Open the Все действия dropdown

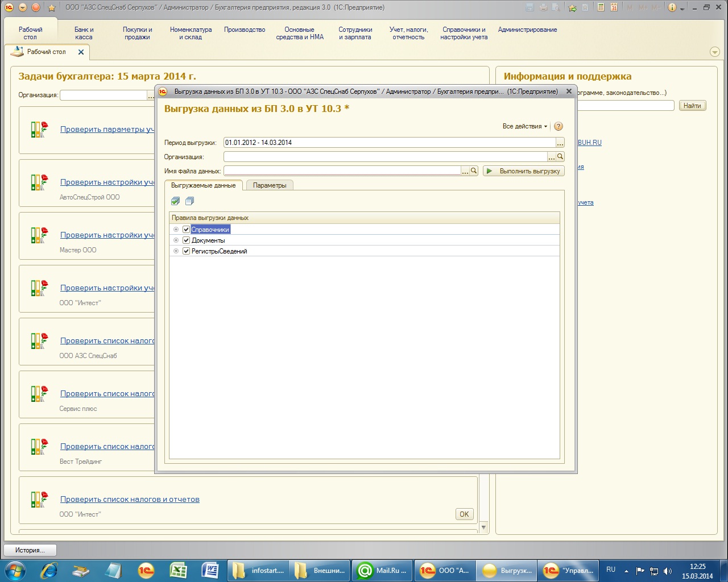[524, 126]
